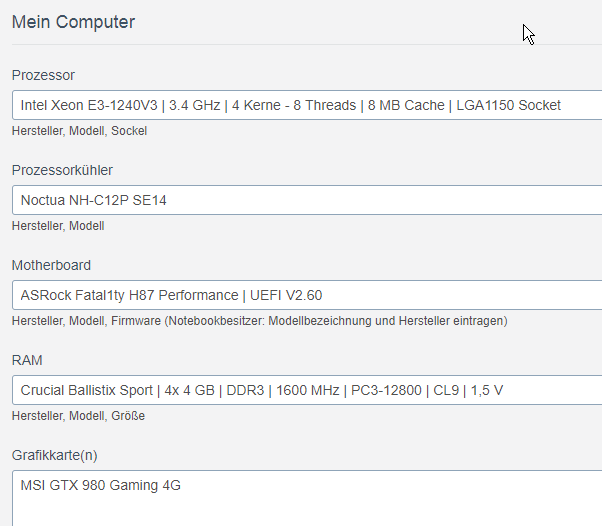Viewport: 602px width, 526px height.
Task: Click the Prozessor label
Action: pyautogui.click(x=43, y=75)
